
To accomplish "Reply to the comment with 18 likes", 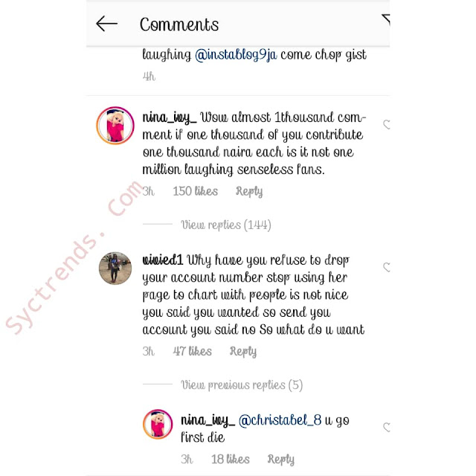I will (281, 460).
